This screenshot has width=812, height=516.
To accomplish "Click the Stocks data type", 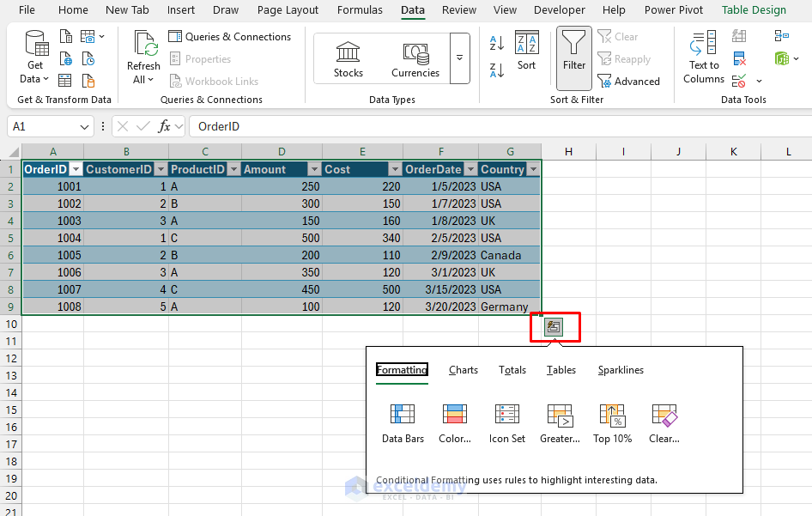I will pos(348,58).
